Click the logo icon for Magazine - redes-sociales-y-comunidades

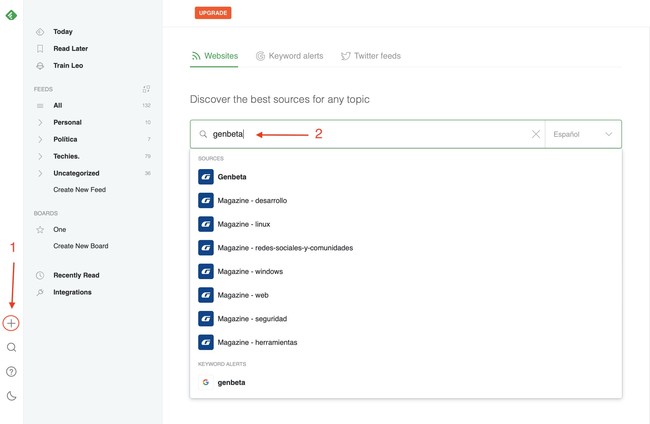[206, 248]
